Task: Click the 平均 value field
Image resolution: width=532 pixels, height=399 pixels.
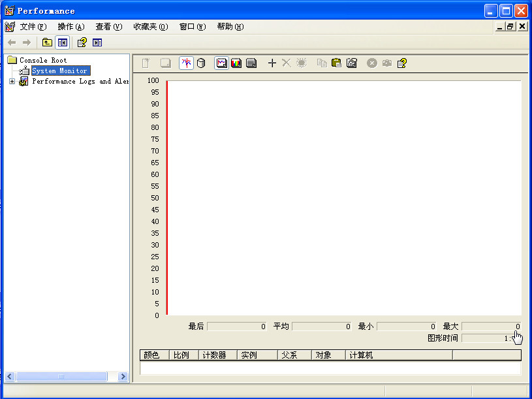Action: tap(322, 327)
